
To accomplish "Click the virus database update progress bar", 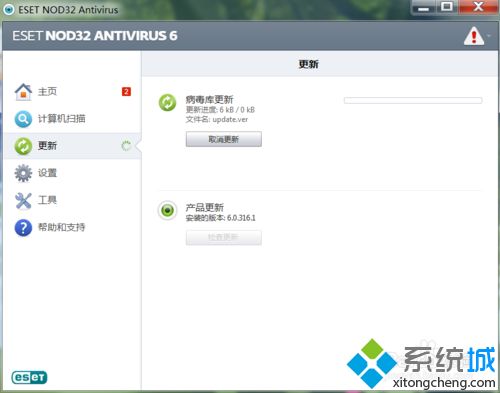I will (413, 100).
